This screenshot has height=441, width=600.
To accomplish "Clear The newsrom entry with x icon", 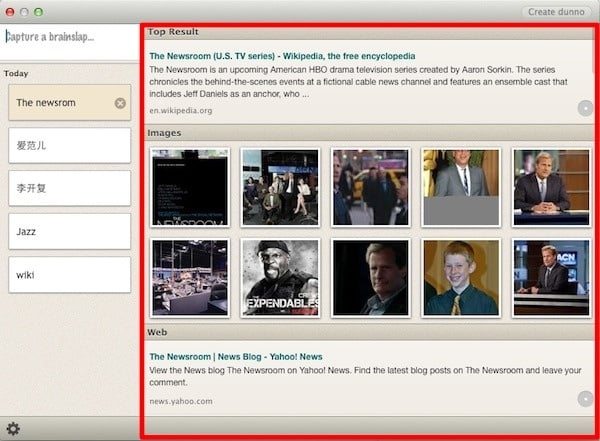I will (x=120, y=103).
